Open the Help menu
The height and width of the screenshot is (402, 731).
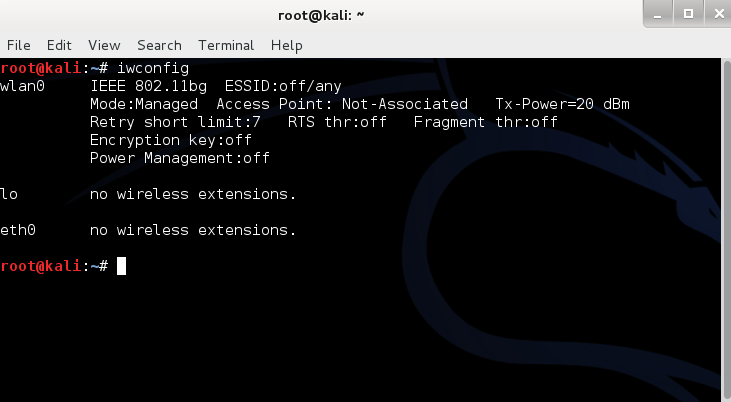(x=287, y=46)
